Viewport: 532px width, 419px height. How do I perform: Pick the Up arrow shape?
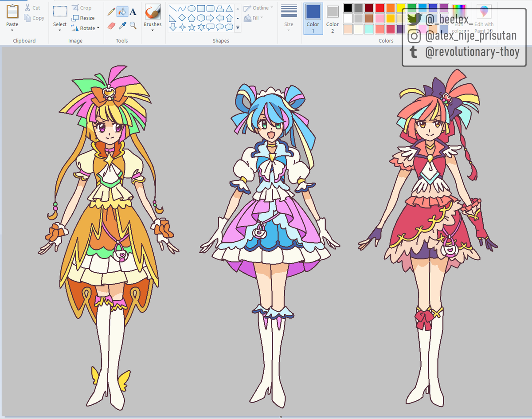[x=229, y=18]
